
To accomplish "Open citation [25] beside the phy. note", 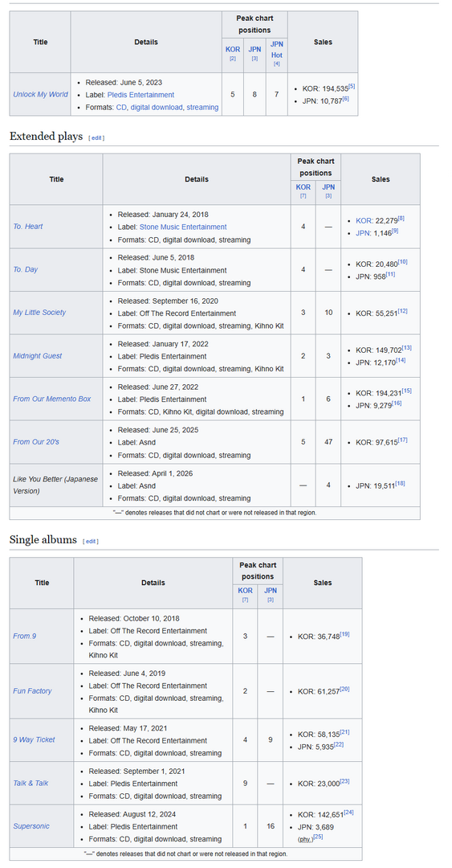I will 318,837.
